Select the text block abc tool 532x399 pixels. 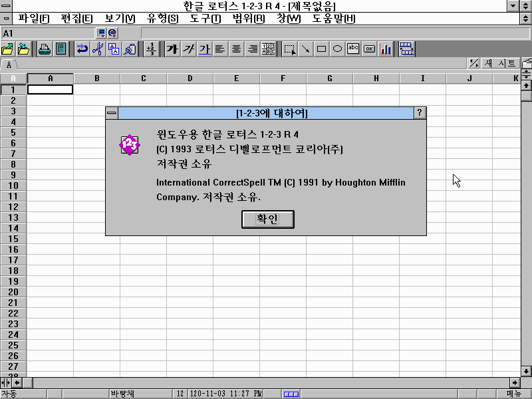tap(353, 49)
